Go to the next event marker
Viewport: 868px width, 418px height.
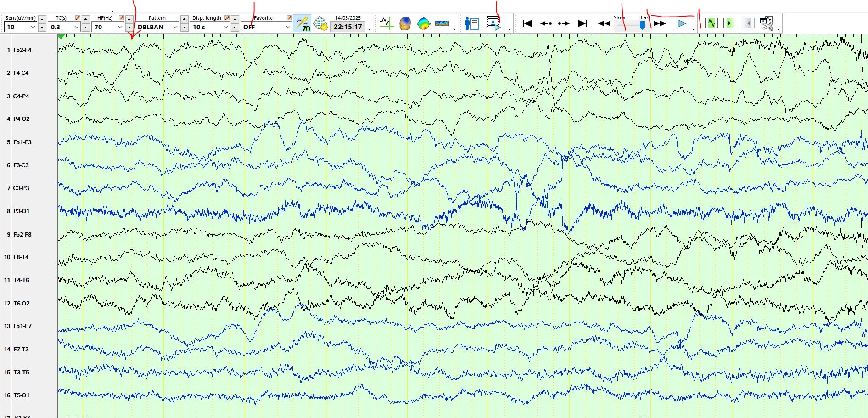coord(564,23)
